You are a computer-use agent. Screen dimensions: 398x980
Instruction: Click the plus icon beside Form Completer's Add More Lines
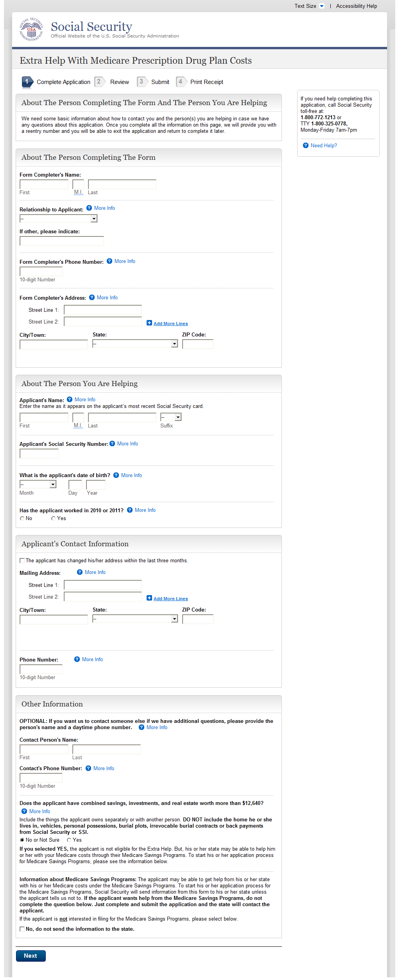coord(149,323)
